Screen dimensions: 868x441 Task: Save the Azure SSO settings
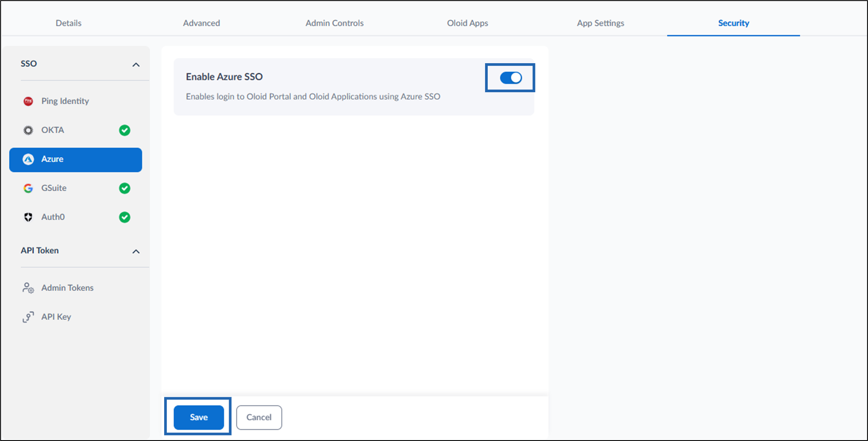click(x=199, y=417)
